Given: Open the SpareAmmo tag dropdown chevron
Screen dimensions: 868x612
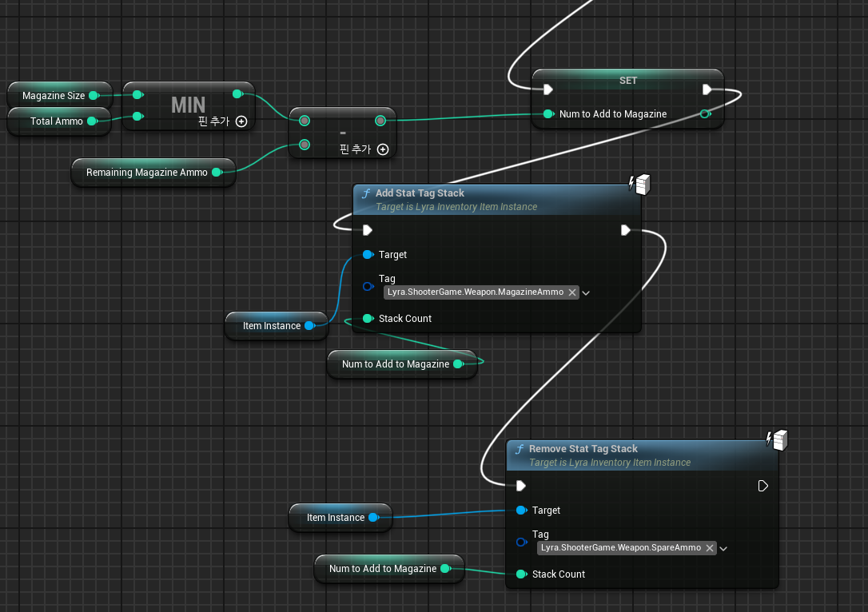Looking at the screenshot, I should click(723, 548).
